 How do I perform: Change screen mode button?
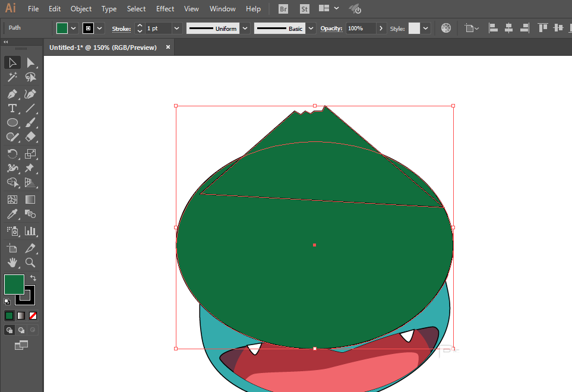tap(21, 345)
